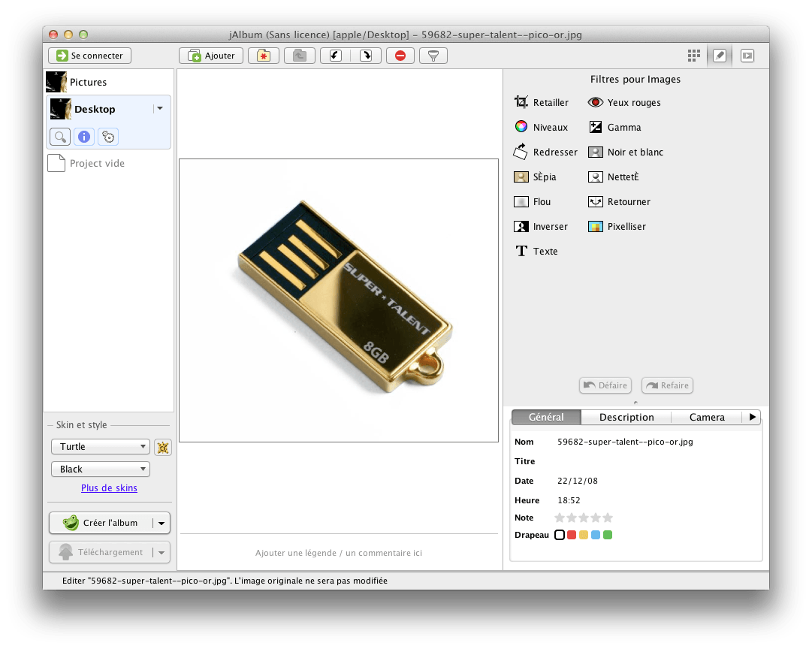Open the Gamma filter

point(614,127)
